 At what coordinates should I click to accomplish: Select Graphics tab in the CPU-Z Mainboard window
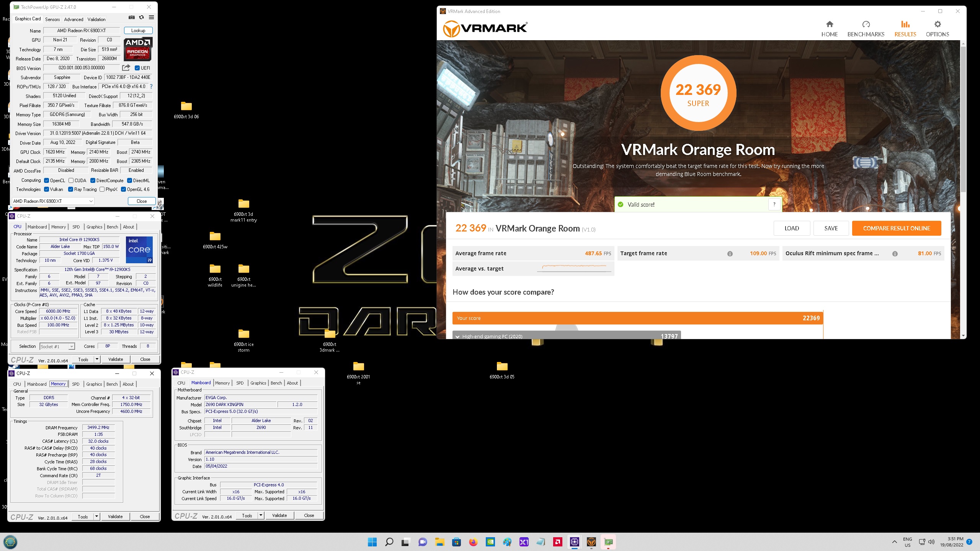click(258, 383)
